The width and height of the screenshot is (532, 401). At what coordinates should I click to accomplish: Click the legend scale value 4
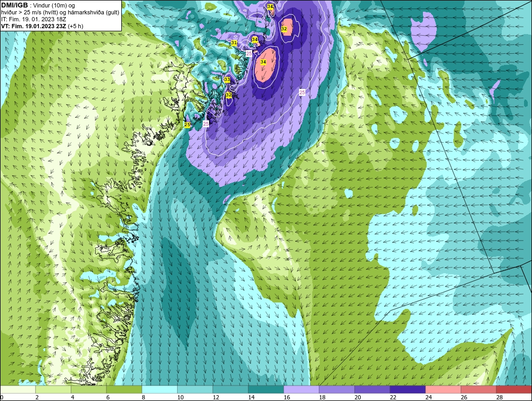click(72, 397)
